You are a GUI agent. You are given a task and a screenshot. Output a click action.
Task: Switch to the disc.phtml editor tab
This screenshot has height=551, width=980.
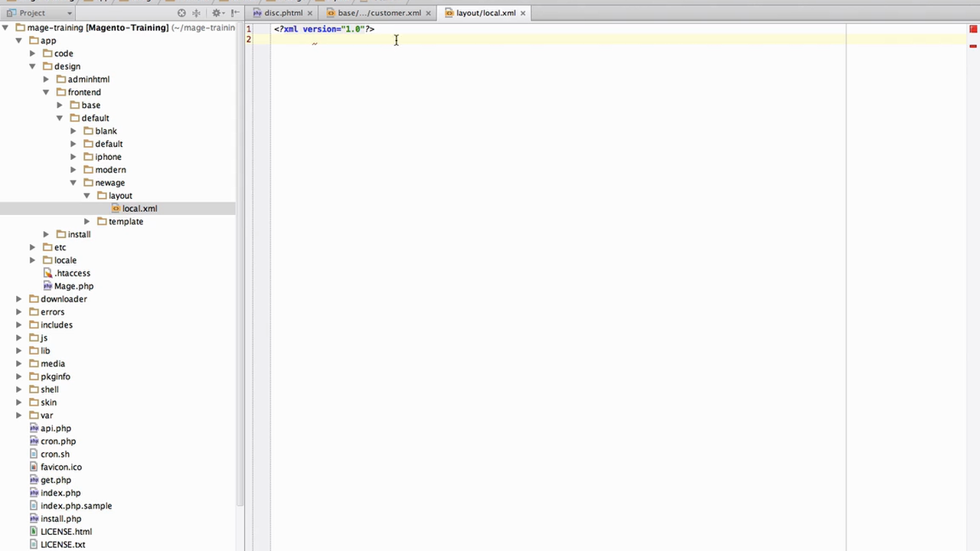coord(283,12)
